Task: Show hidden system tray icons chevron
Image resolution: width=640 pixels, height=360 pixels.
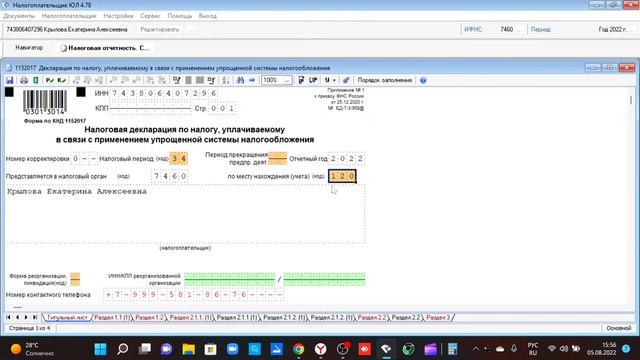Action: point(476,349)
